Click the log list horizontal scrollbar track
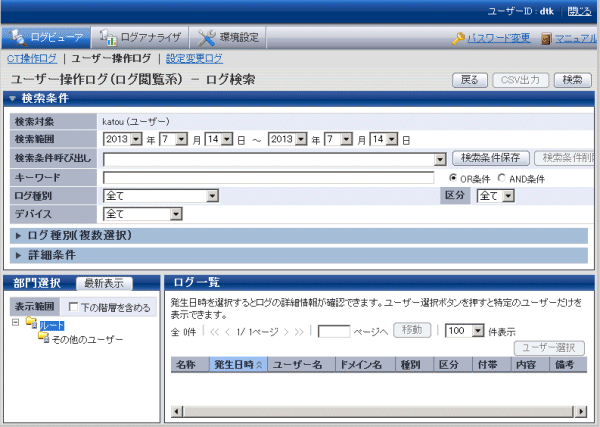Screen dimensions: 600x427 pos(379,412)
